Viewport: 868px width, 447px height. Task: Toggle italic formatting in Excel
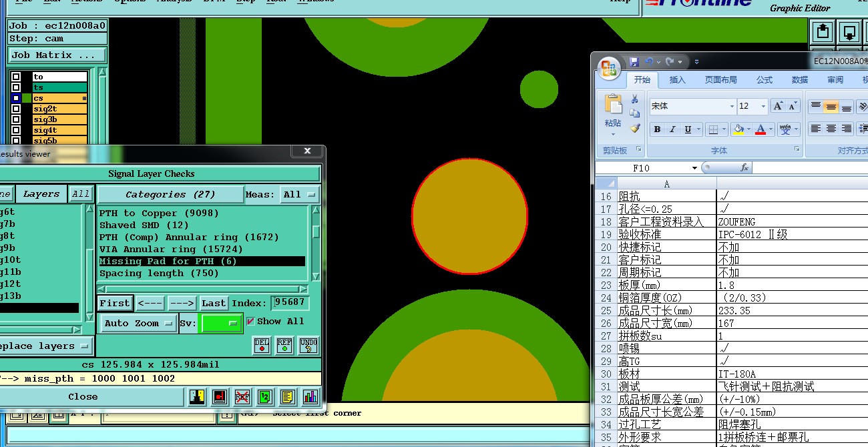(672, 129)
